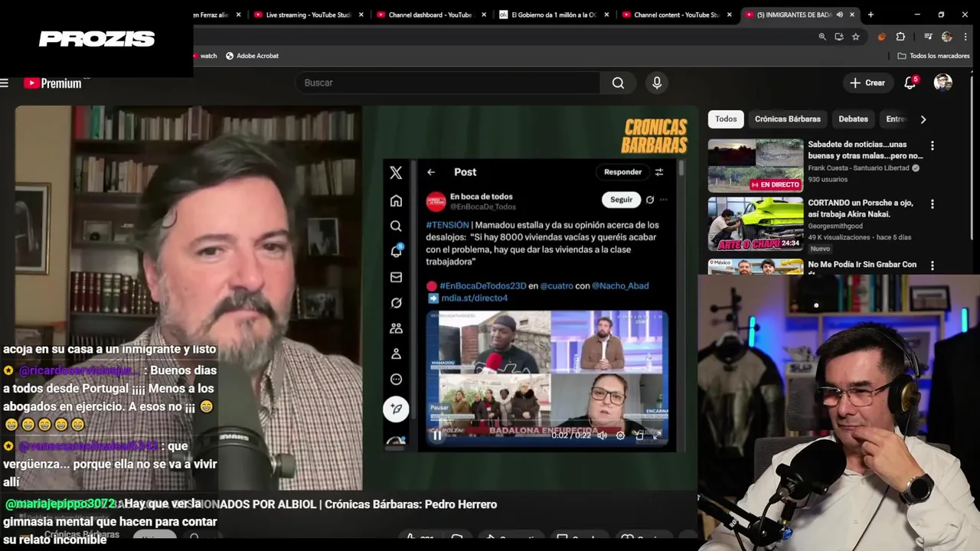Open Messages envelope in the X sidebar
Image resolution: width=980 pixels, height=551 pixels.
(396, 277)
